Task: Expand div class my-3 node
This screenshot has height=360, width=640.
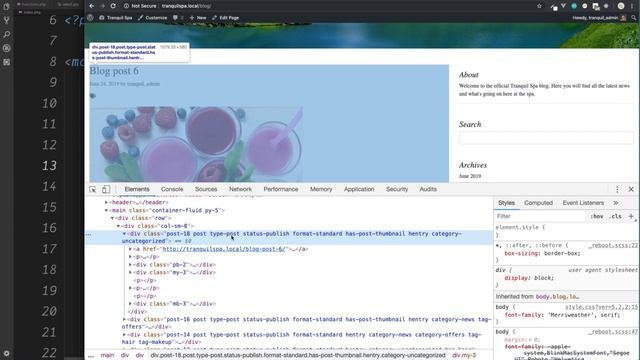Action: coord(130,273)
